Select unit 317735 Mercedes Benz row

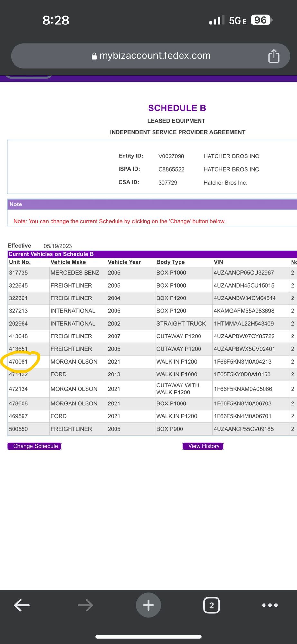point(18,273)
